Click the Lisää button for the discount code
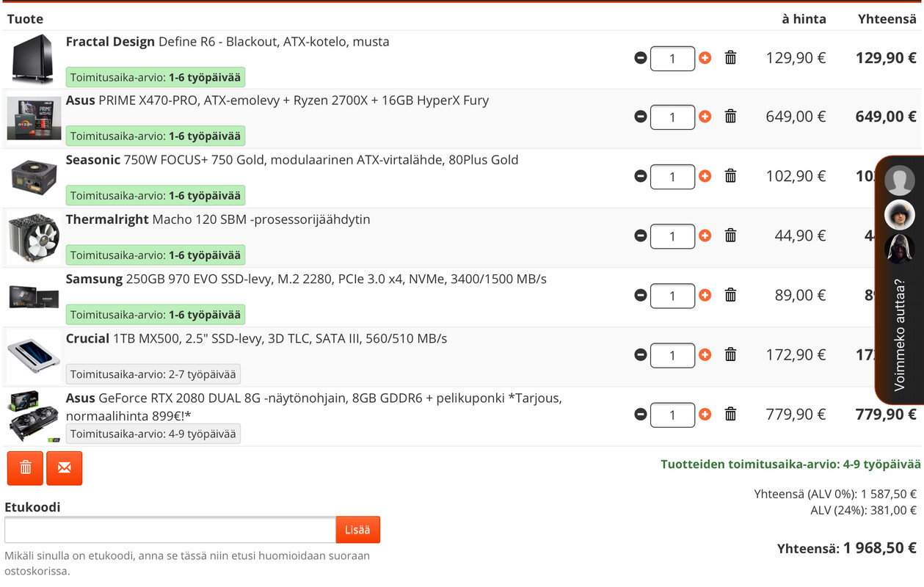The image size is (924, 587). tap(357, 530)
